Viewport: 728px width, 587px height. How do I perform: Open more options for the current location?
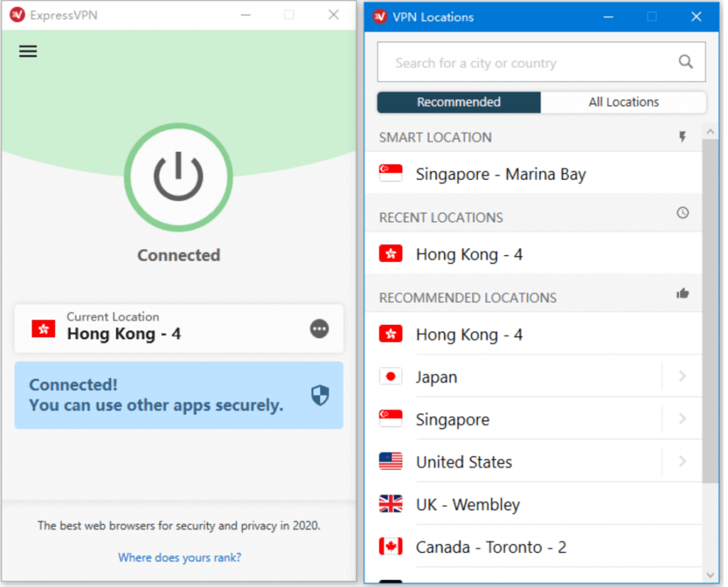point(319,328)
